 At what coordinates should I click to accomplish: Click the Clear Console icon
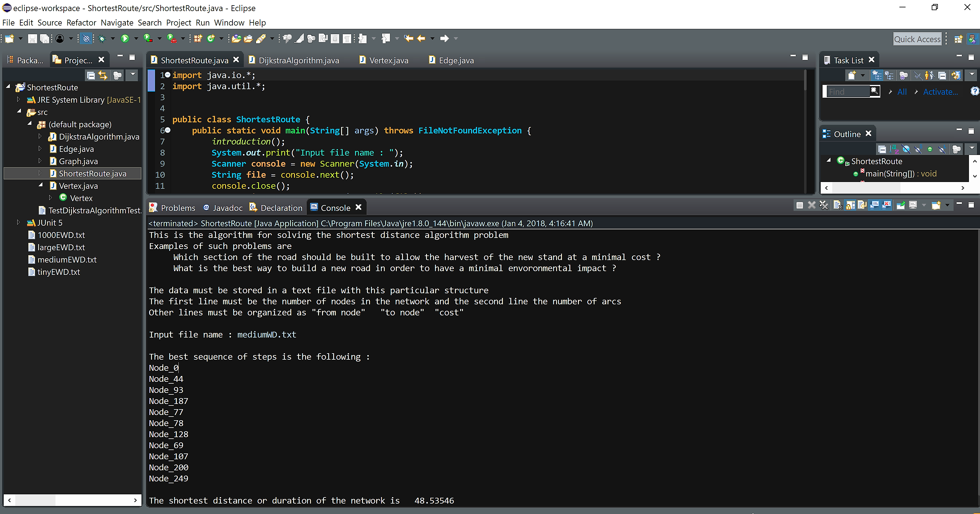pos(838,205)
